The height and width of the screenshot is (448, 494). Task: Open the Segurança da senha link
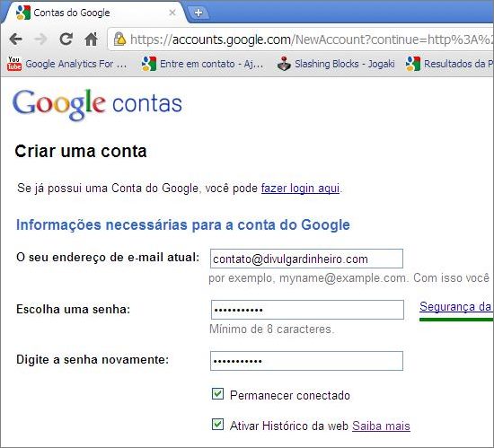coord(456,307)
